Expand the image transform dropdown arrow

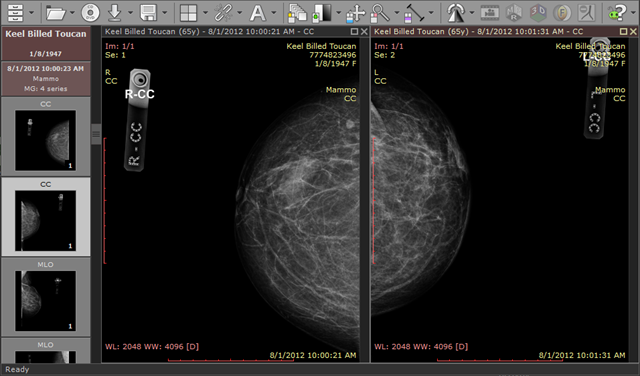coord(472,13)
